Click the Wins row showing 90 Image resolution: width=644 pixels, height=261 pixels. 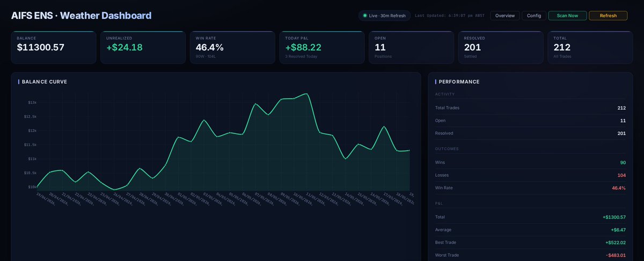coord(530,162)
